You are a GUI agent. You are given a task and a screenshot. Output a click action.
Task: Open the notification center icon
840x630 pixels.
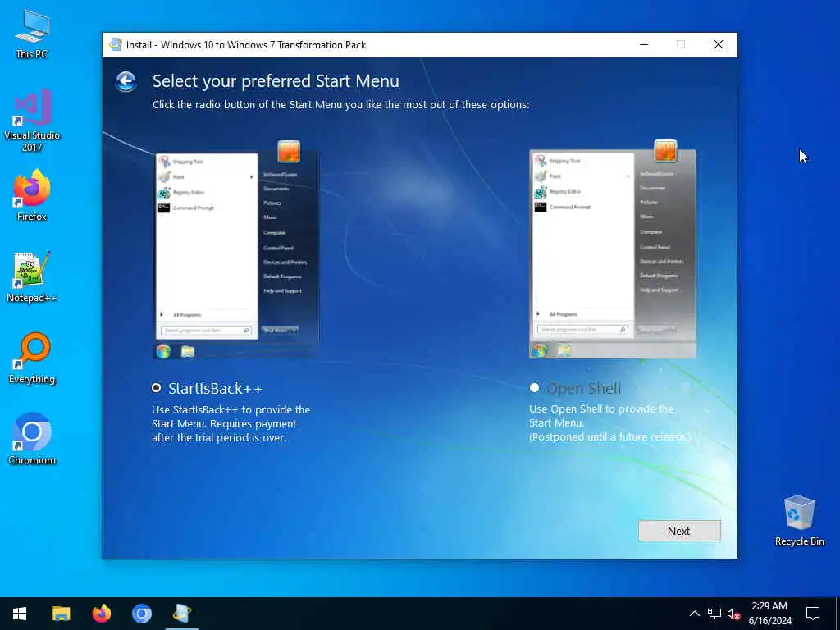(813, 614)
